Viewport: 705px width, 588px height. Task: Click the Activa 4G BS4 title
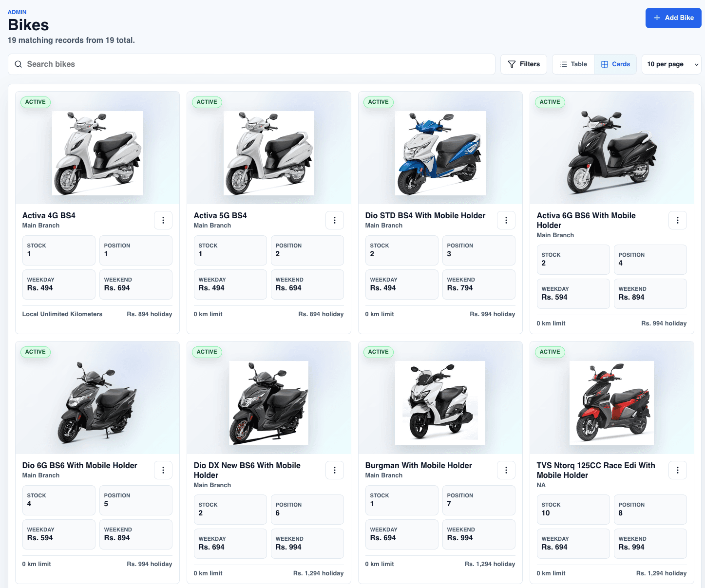point(49,216)
